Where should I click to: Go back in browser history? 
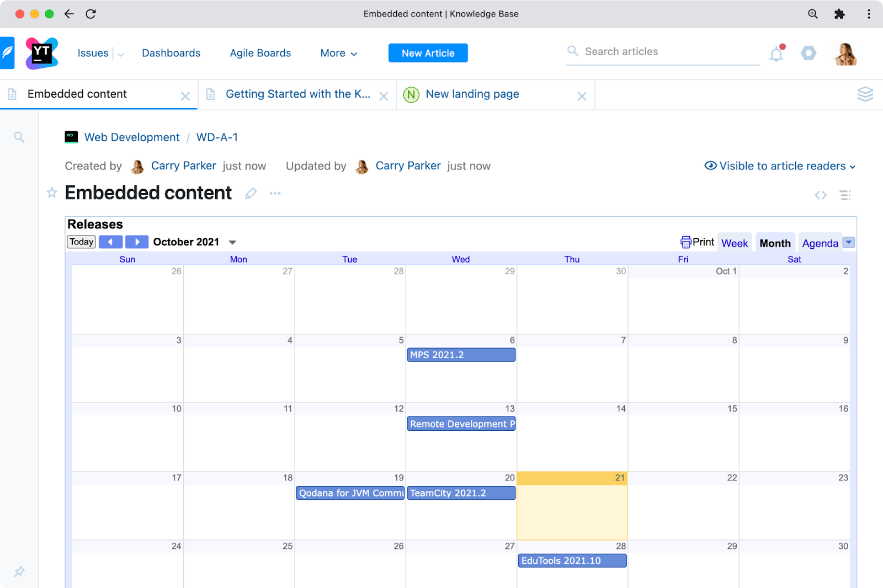click(x=69, y=14)
